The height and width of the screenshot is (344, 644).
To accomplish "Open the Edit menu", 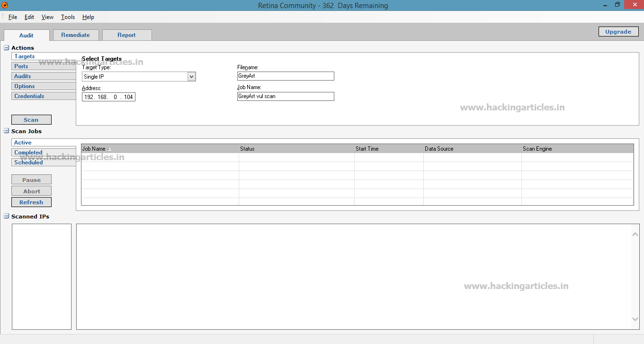I will coord(29,17).
